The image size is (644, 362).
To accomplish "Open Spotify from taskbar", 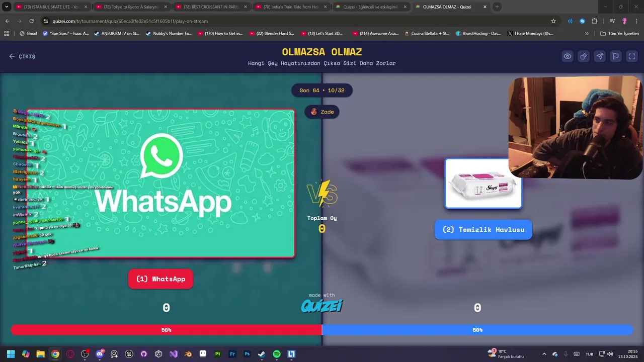I will pos(277,354).
